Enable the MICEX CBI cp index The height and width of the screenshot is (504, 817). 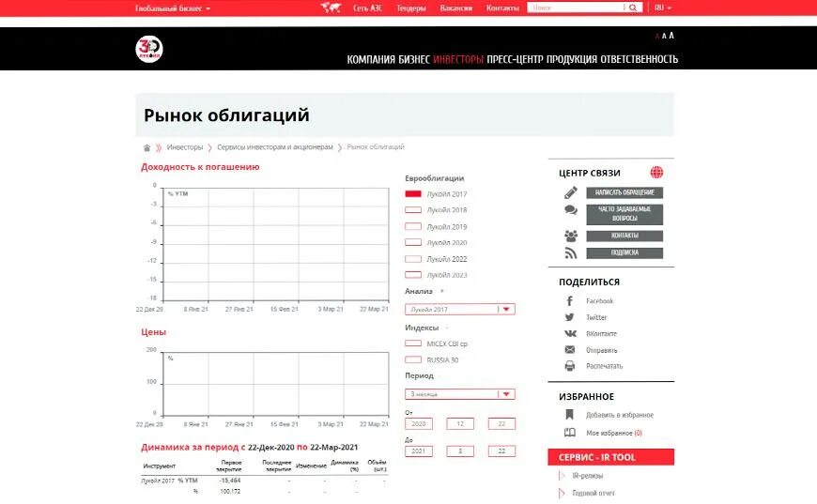[413, 344]
